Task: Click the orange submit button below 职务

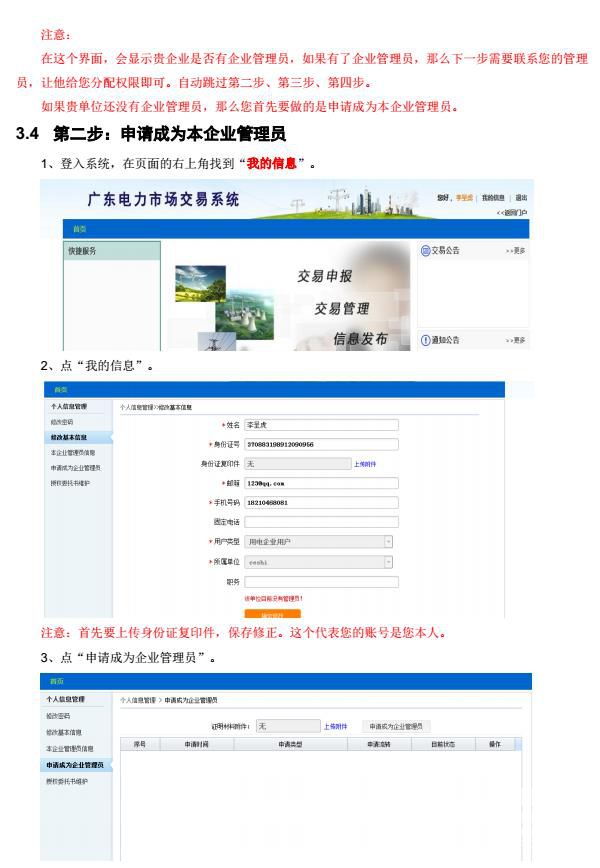Action: tap(272, 614)
